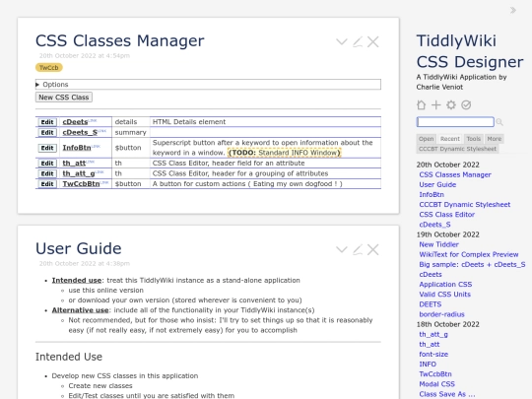Open the th_att link in table
Viewport: 532px width, 399px height.
74,164
